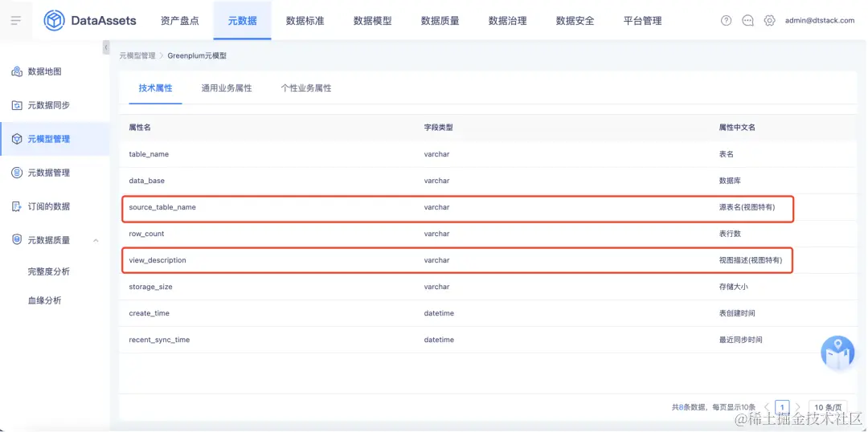Click datetime type in create_time row
Screen dimensions: 868x432
tap(439, 313)
